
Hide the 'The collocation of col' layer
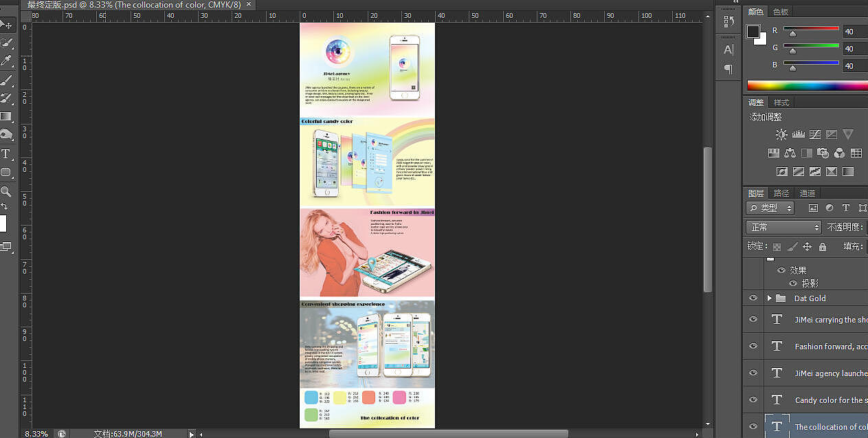(x=753, y=426)
